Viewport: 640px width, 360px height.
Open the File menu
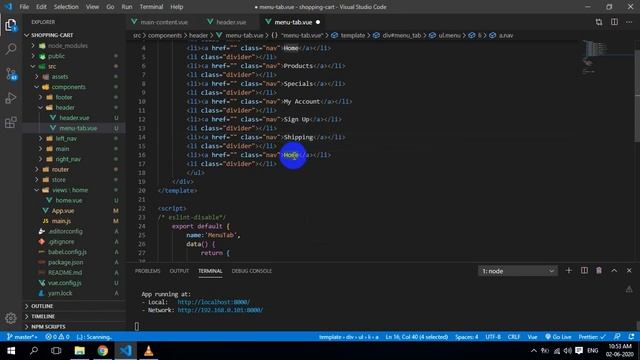24,7
